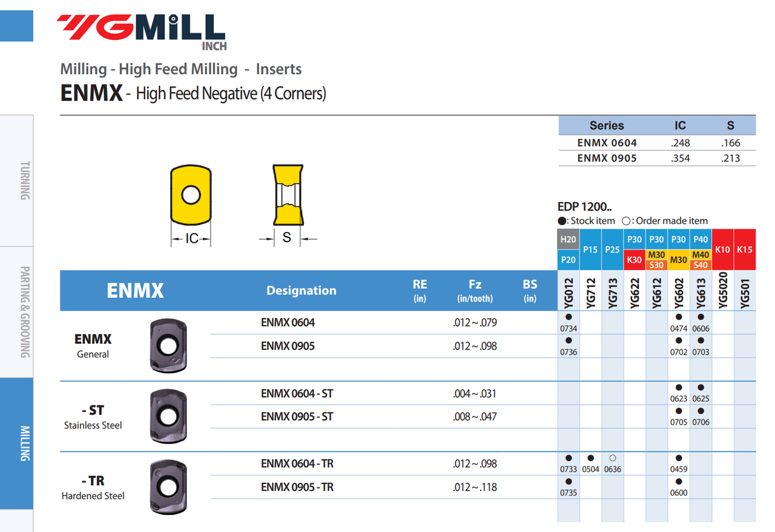
Task: Select 'ENMX 0604 - ST' designation
Action: tap(297, 393)
